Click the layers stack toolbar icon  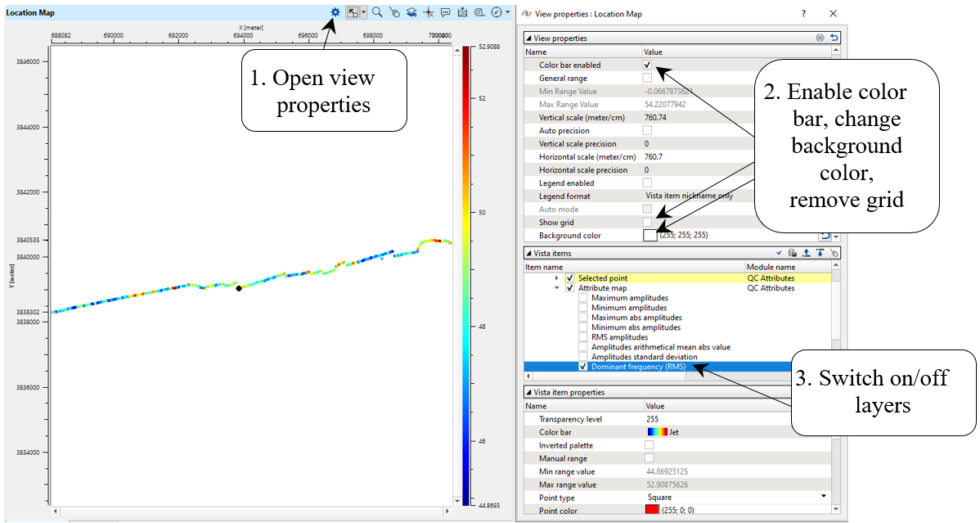(x=411, y=12)
